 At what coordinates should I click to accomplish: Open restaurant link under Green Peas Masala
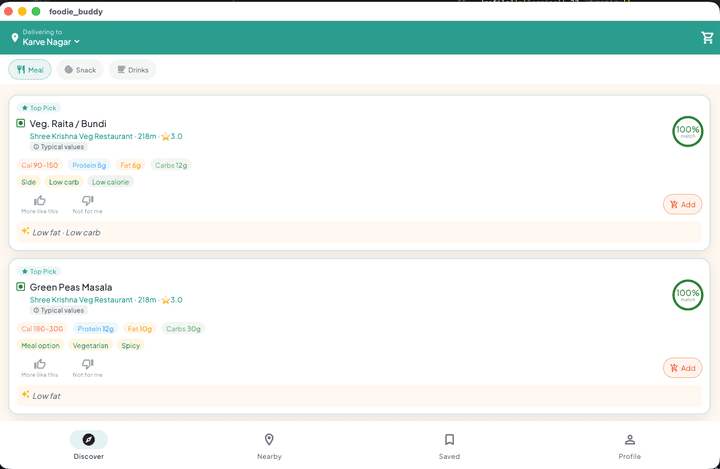point(81,300)
